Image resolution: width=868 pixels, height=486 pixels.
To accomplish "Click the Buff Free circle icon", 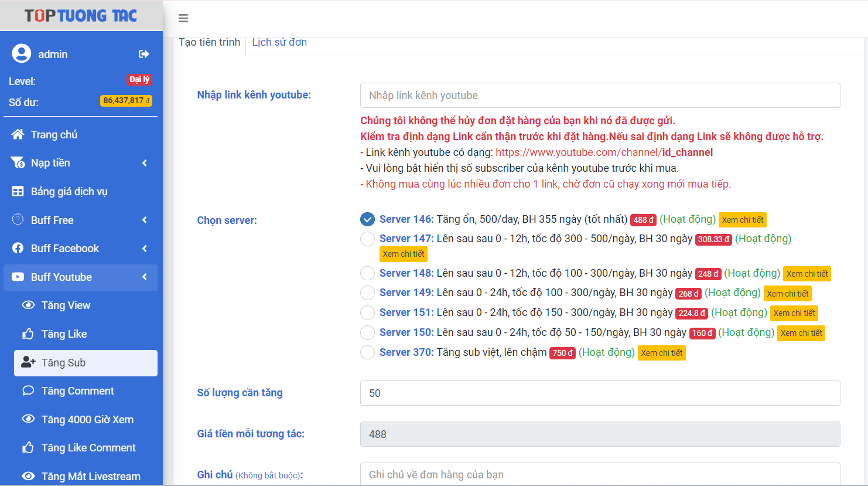I will tap(18, 220).
